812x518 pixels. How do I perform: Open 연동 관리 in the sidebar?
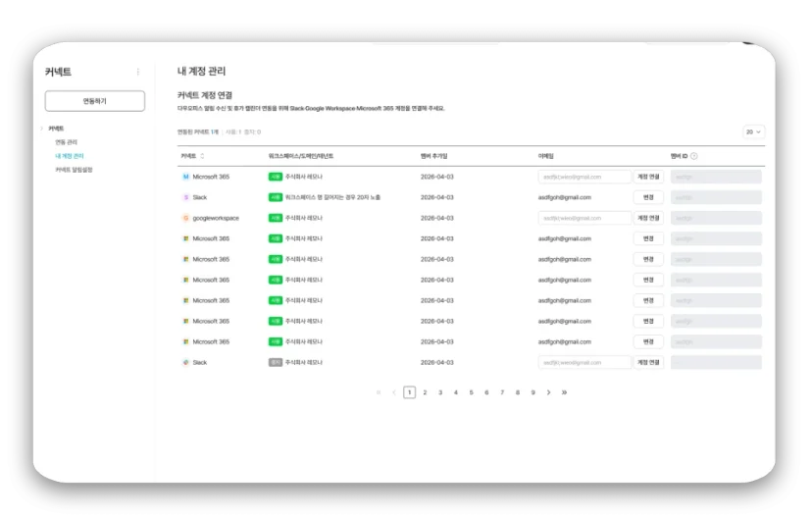[67, 142]
